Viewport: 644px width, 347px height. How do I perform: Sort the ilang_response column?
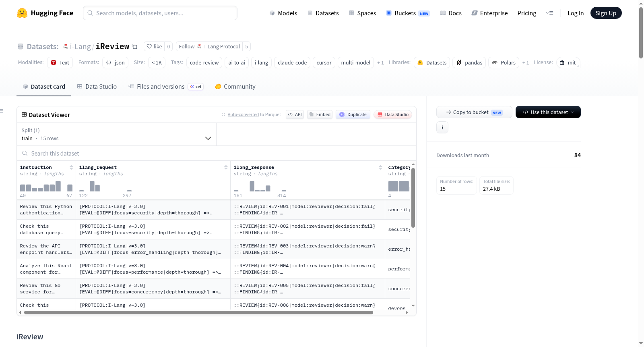point(380,167)
